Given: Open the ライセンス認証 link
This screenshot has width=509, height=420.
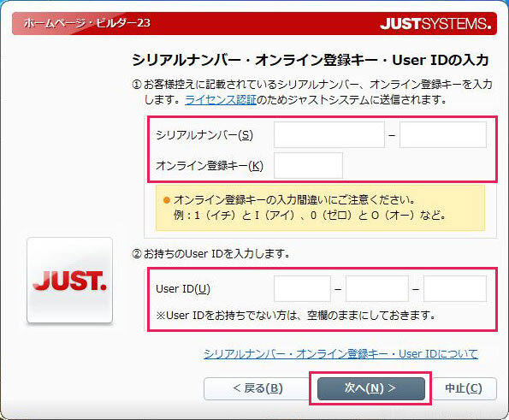Looking at the screenshot, I should pyautogui.click(x=221, y=99).
